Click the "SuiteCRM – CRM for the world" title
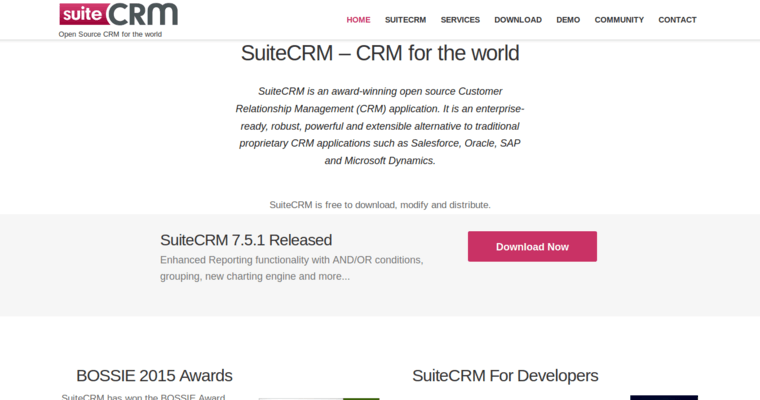The width and height of the screenshot is (760, 400). click(380, 53)
